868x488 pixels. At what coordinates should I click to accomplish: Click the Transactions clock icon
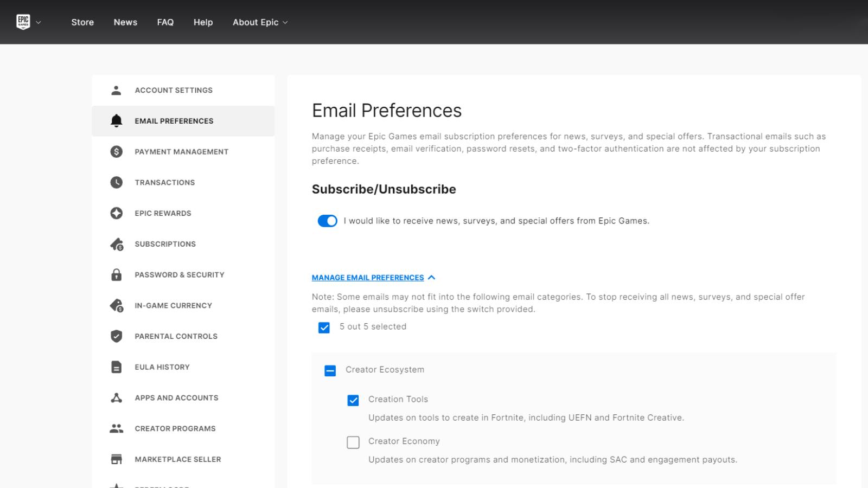116,182
